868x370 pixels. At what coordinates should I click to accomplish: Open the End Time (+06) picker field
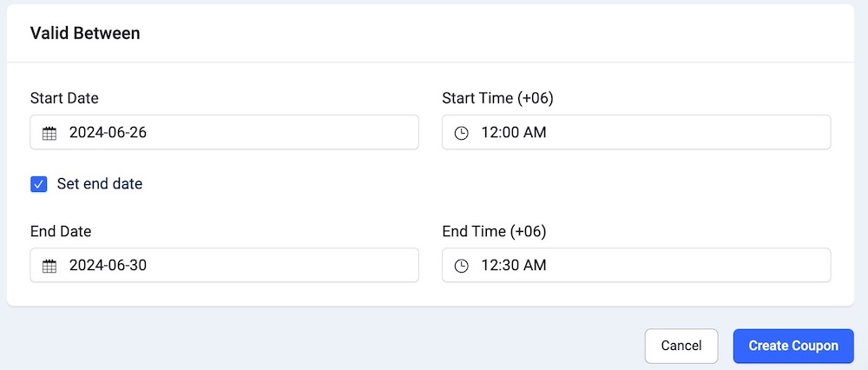635,266
